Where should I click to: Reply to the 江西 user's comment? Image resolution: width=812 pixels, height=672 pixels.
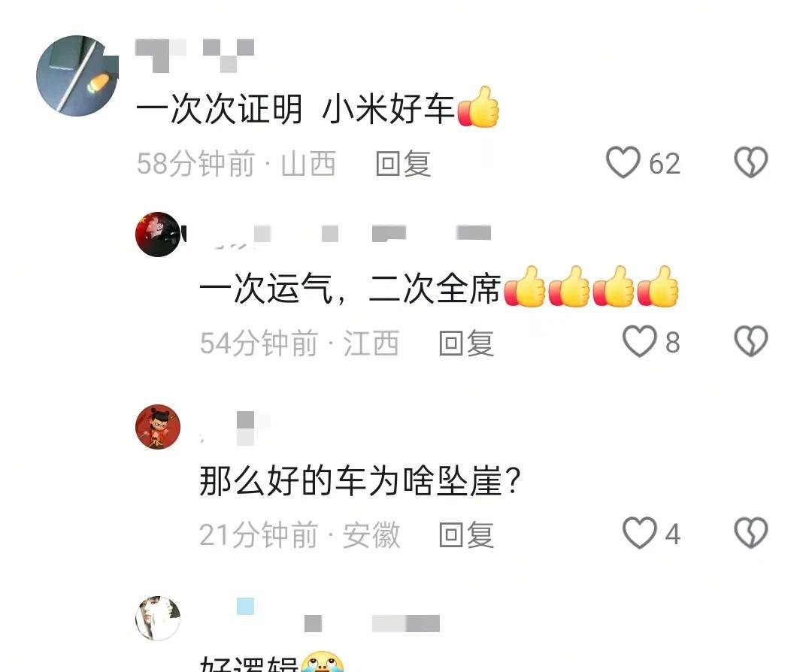[x=466, y=343]
